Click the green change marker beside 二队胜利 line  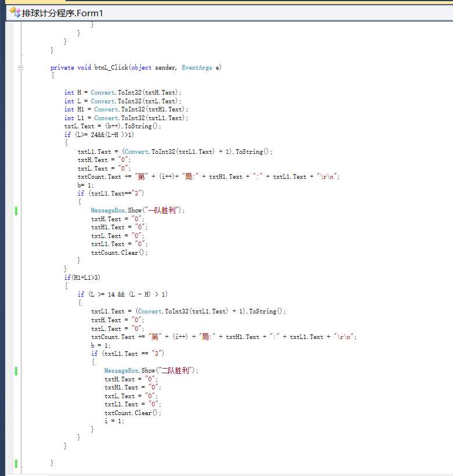click(16, 371)
